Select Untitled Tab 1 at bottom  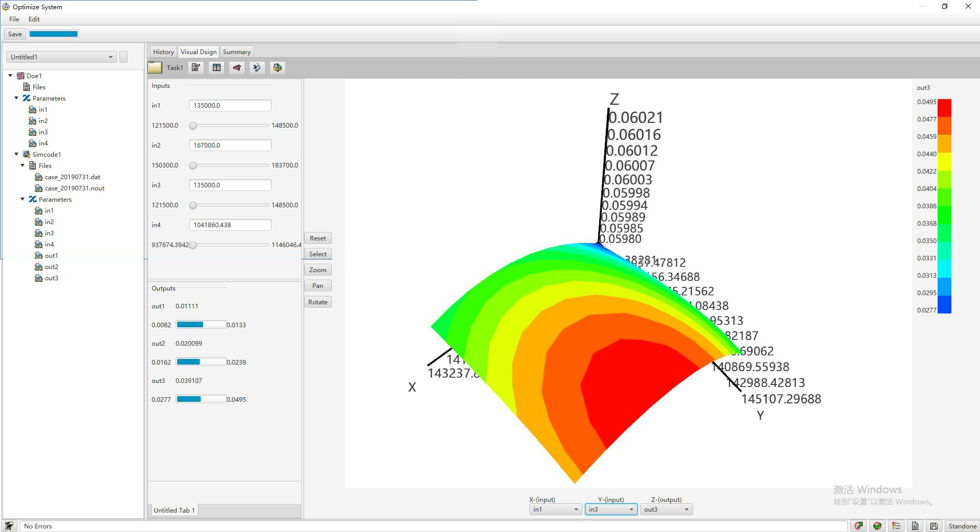click(x=174, y=510)
